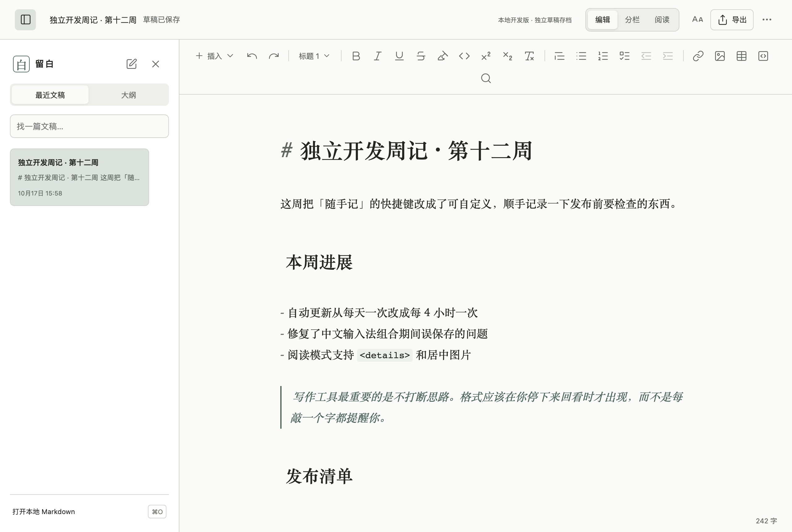Select the 最近文稿 tab
792x532 pixels.
50,95
